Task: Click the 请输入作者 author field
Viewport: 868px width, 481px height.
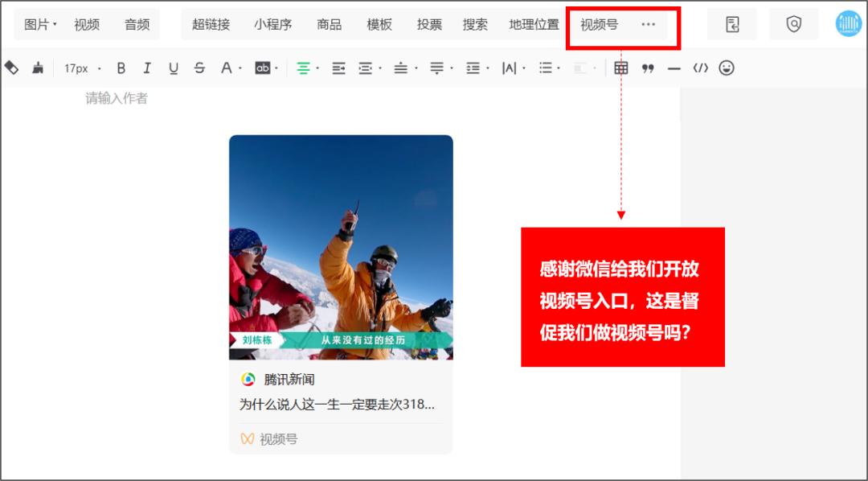Action: (x=117, y=99)
